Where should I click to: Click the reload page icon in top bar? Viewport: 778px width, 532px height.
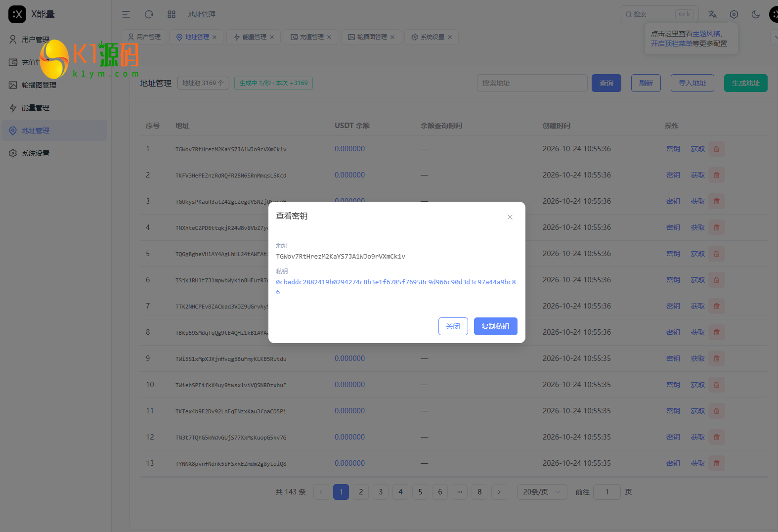(149, 14)
